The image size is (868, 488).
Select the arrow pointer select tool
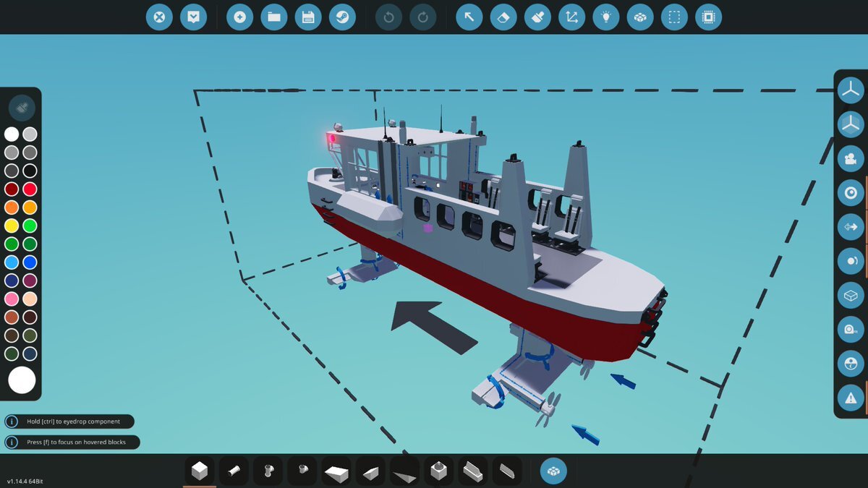(x=469, y=17)
